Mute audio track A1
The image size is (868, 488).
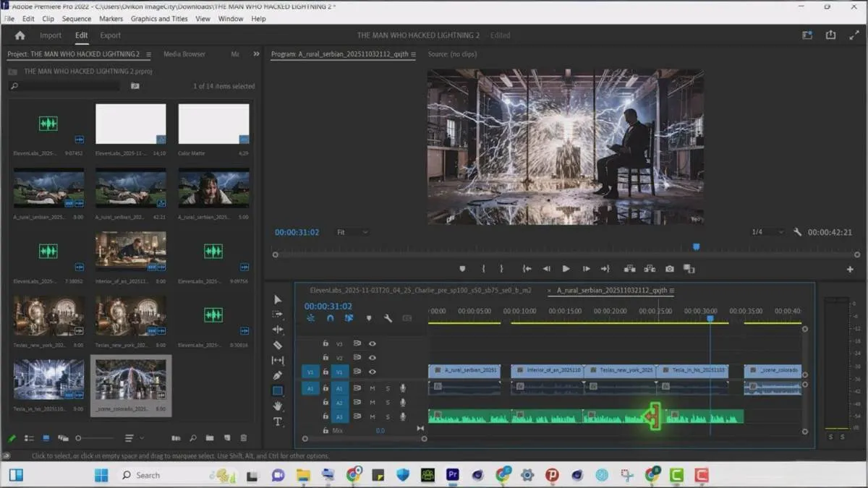(x=373, y=388)
